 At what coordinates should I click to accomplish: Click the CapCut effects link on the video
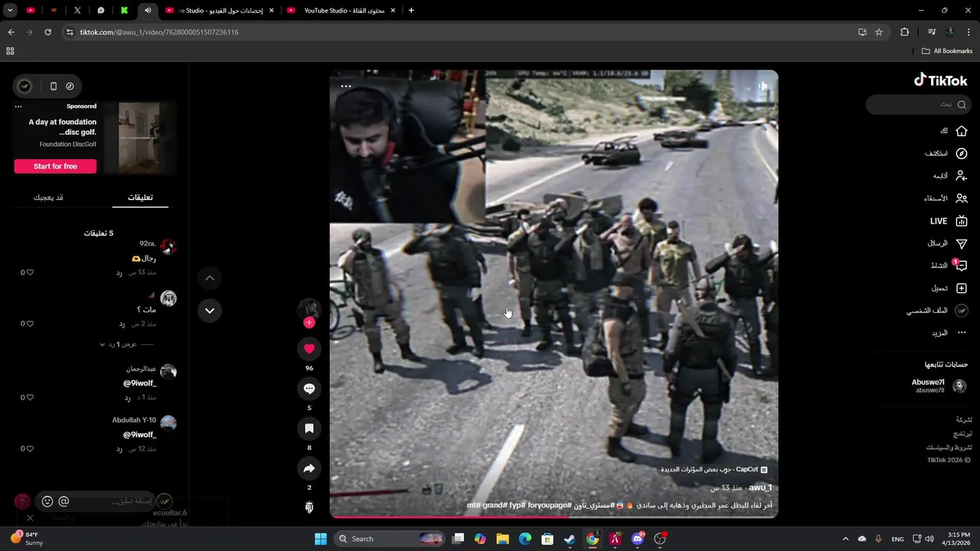click(714, 469)
